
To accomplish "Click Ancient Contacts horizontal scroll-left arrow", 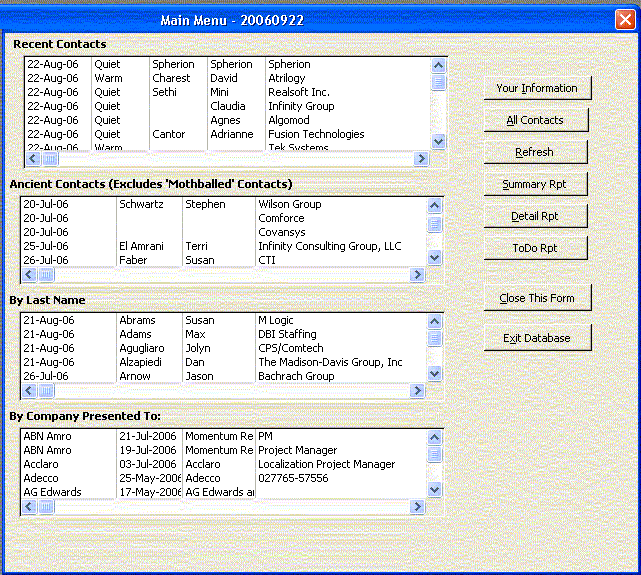I will (29, 275).
